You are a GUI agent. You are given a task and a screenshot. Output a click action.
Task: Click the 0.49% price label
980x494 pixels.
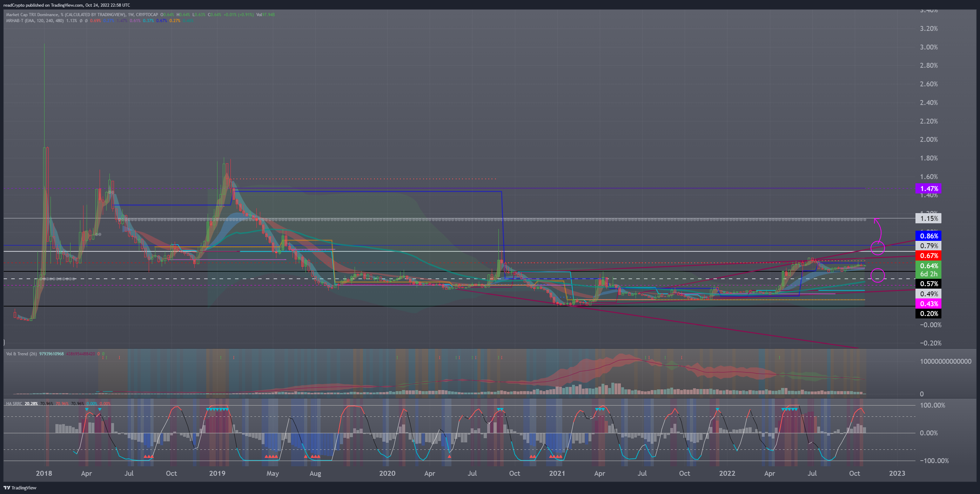pyautogui.click(x=929, y=294)
